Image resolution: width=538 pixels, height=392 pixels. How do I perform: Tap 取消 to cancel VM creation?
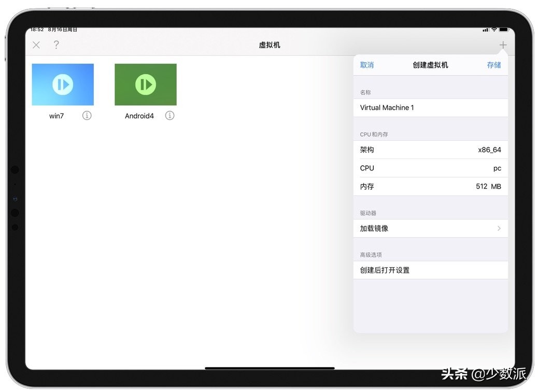pyautogui.click(x=367, y=65)
